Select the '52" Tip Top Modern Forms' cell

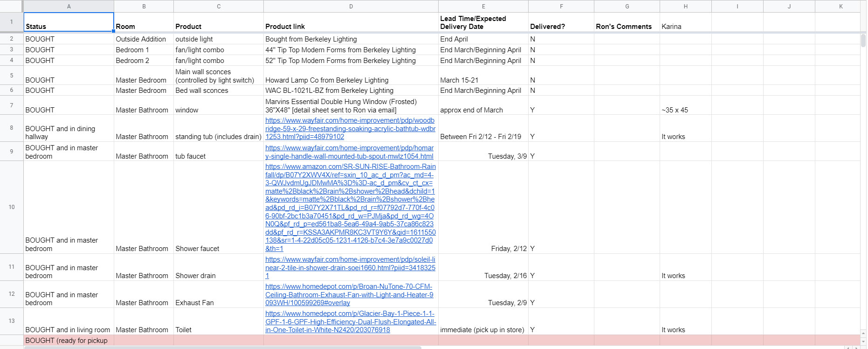click(351, 61)
